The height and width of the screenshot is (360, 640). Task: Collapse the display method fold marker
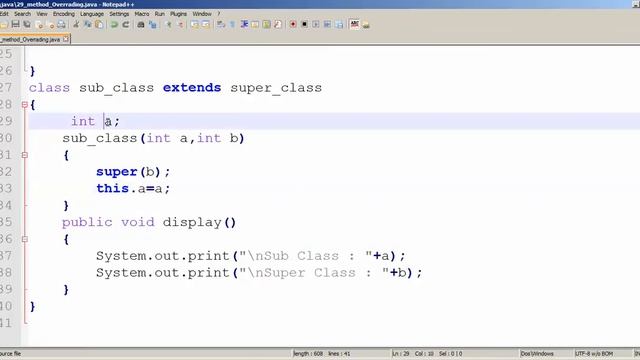(24, 239)
